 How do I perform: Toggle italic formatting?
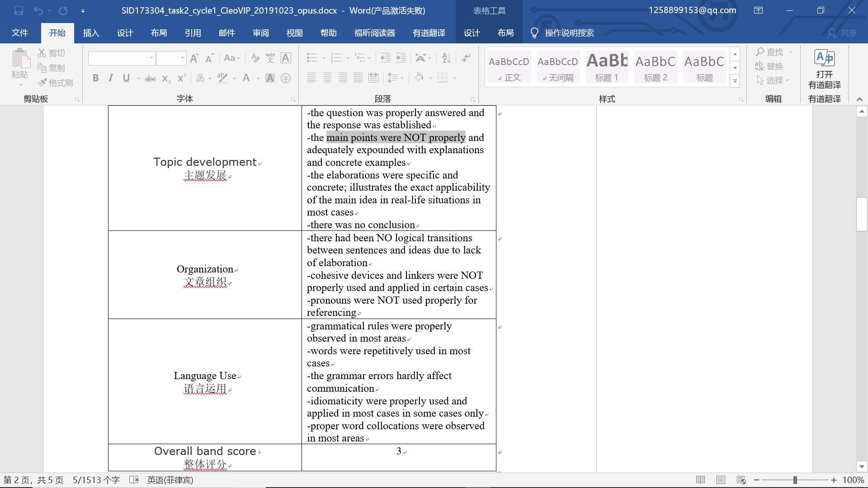[x=111, y=78]
